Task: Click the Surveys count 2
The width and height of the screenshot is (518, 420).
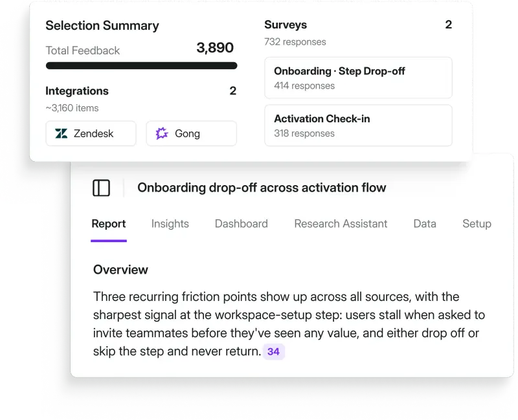Action: tap(448, 25)
